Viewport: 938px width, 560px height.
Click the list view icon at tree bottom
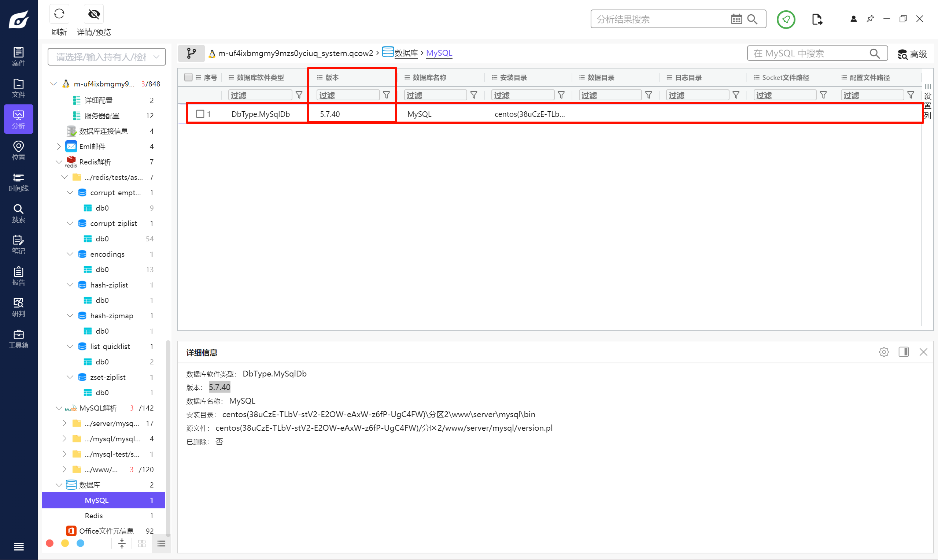tap(161, 544)
